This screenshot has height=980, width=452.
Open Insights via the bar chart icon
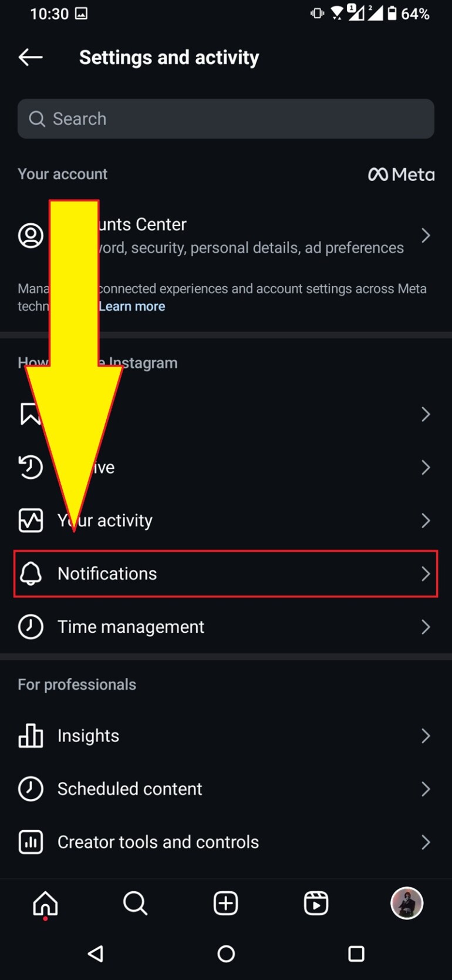31,736
